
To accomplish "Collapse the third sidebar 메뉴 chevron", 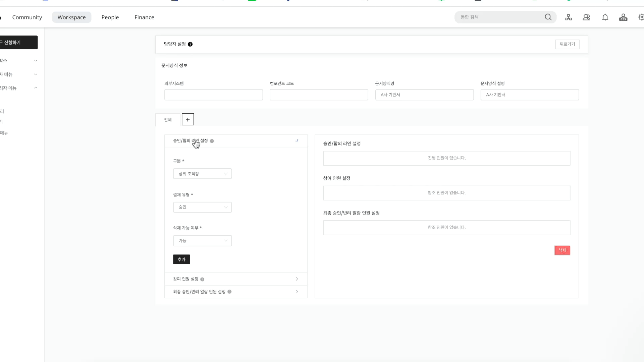I will pos(36,88).
